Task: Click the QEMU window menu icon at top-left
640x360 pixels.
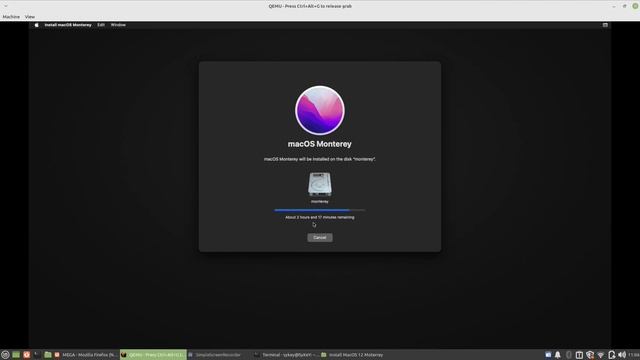Action: point(6,6)
